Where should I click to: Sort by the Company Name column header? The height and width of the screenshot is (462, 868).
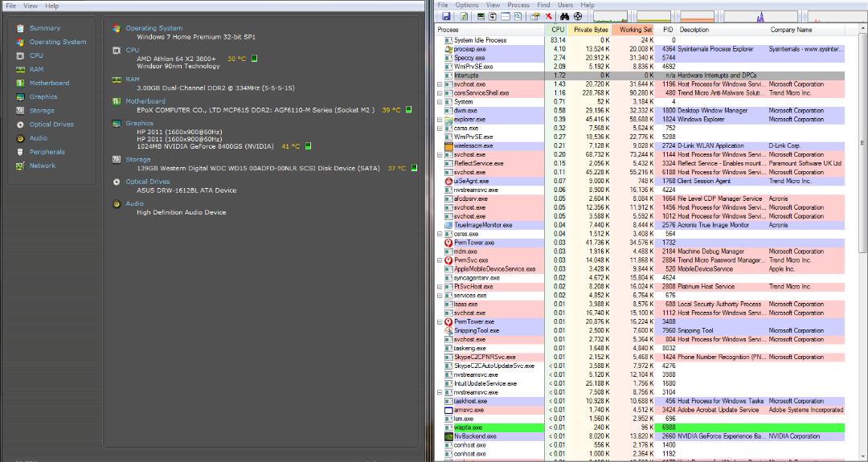click(807, 30)
